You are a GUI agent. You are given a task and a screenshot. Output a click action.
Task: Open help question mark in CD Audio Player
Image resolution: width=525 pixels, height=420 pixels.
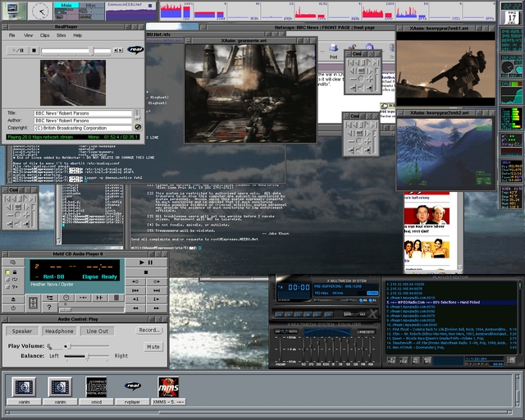click(x=49, y=307)
